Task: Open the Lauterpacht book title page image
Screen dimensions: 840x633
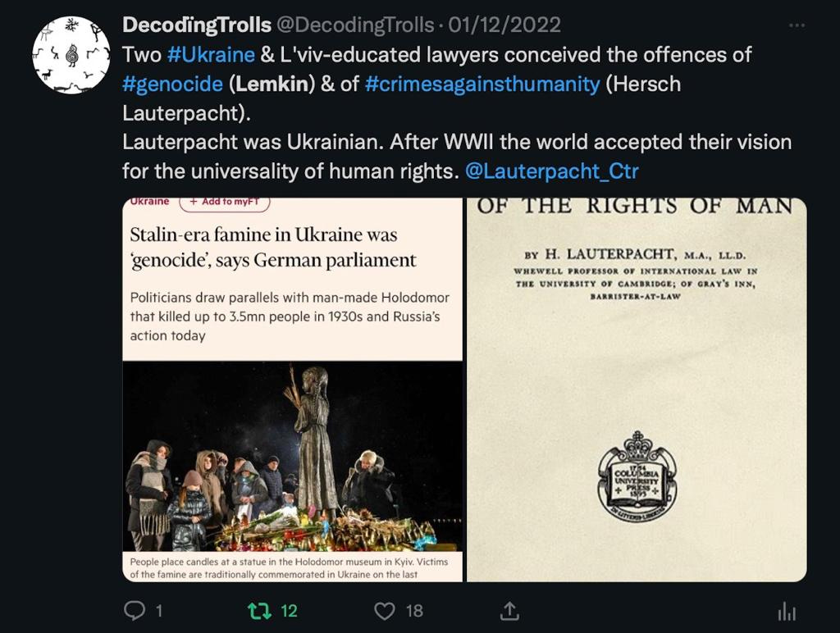Action: pos(637,389)
